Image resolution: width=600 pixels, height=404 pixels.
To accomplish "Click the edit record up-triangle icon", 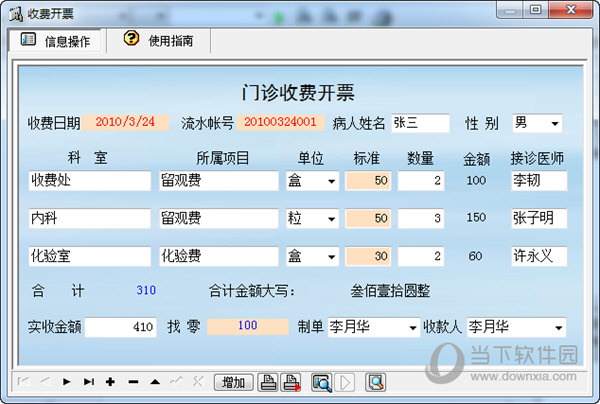I will tap(155, 381).
